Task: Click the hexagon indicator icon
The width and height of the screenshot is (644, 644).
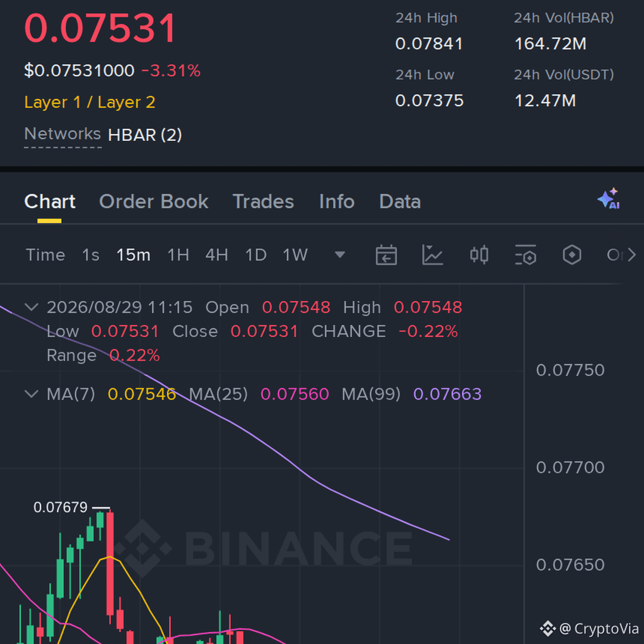Action: coord(572,255)
